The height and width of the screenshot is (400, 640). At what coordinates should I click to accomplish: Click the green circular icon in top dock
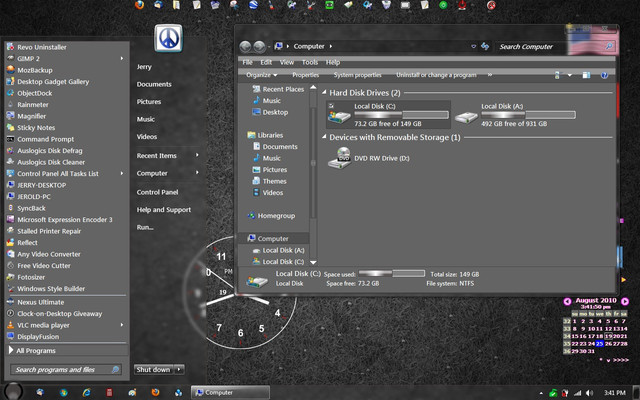pyautogui.click(x=443, y=5)
